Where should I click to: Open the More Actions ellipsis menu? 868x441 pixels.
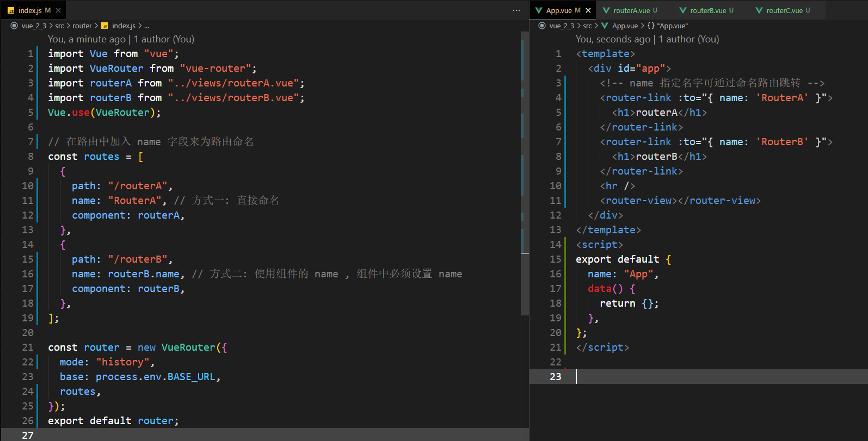point(516,10)
